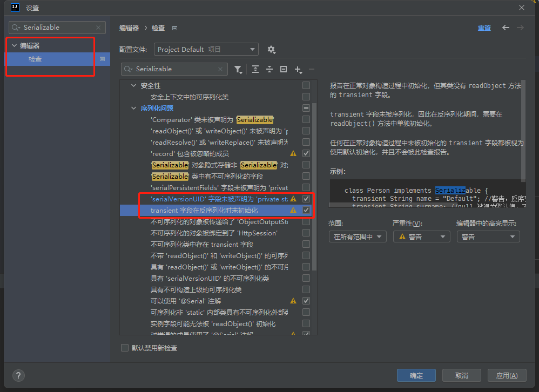This screenshot has width=539, height=392.
Task: Click the help question mark button
Action: point(18,376)
